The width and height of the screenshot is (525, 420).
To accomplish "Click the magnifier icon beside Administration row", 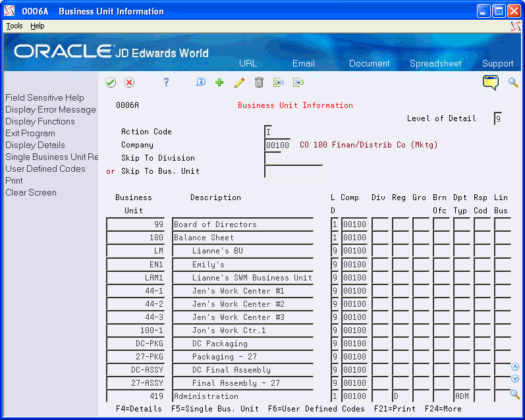I will (x=515, y=394).
